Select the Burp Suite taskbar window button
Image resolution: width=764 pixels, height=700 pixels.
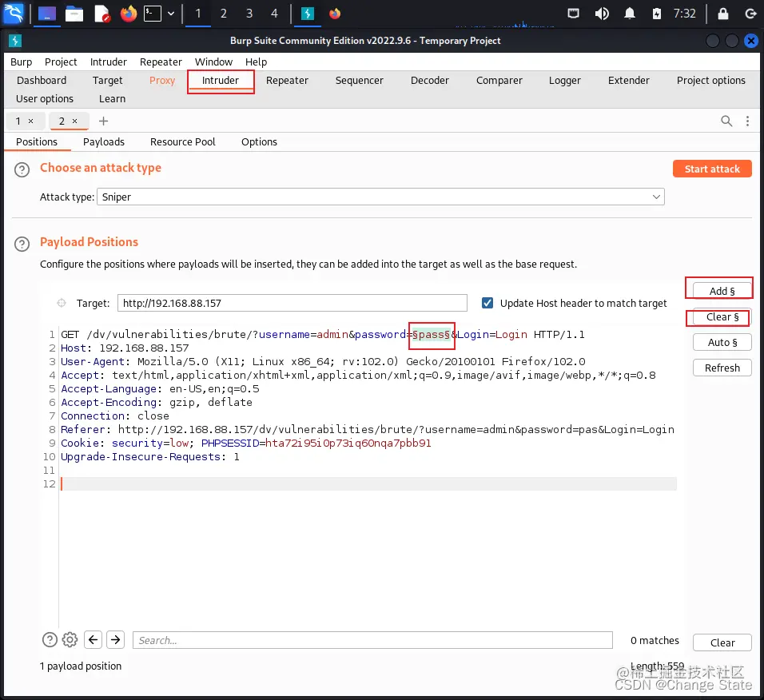(x=308, y=14)
